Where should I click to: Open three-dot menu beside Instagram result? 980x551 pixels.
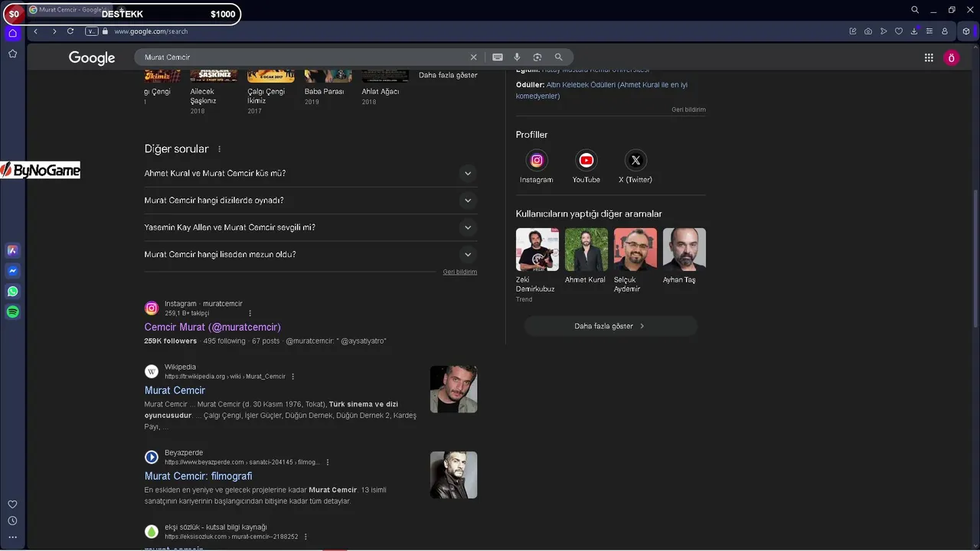tap(250, 313)
